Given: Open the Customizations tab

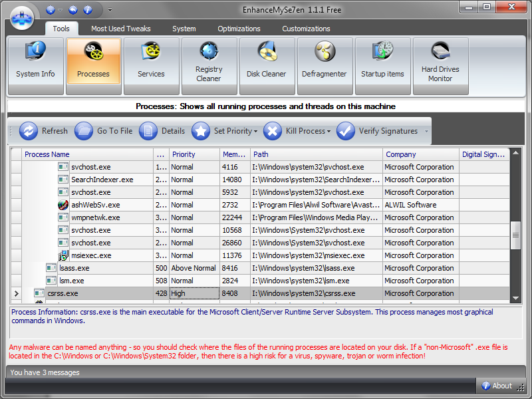Looking at the screenshot, I should pos(306,29).
